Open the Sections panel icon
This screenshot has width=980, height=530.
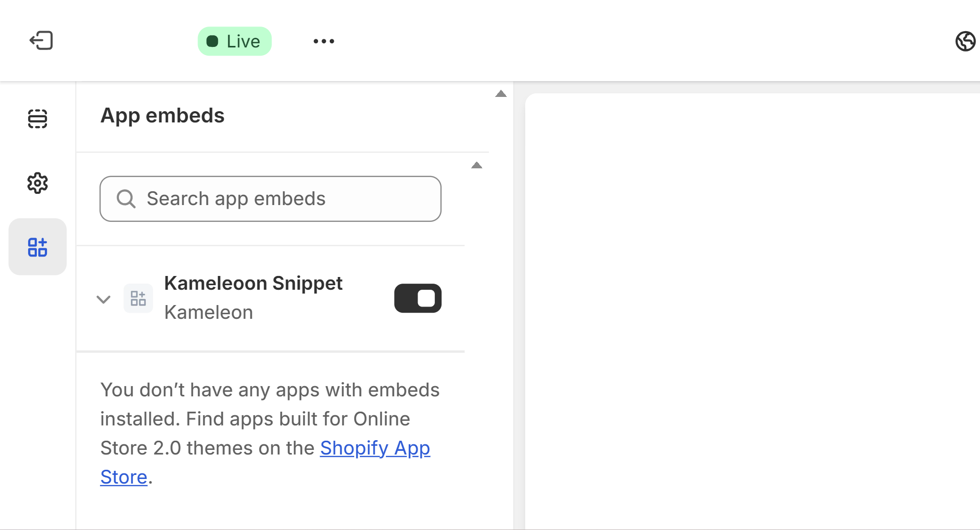click(x=37, y=119)
